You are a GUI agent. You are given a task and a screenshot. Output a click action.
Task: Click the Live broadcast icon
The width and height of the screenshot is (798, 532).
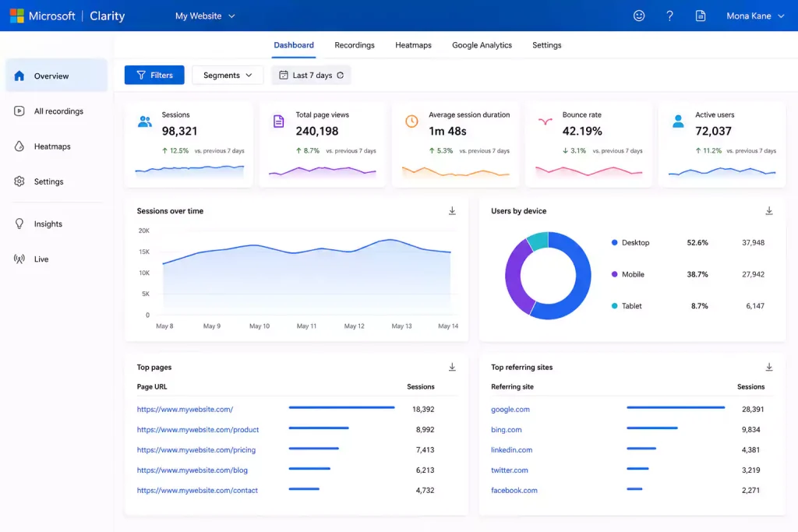19,259
